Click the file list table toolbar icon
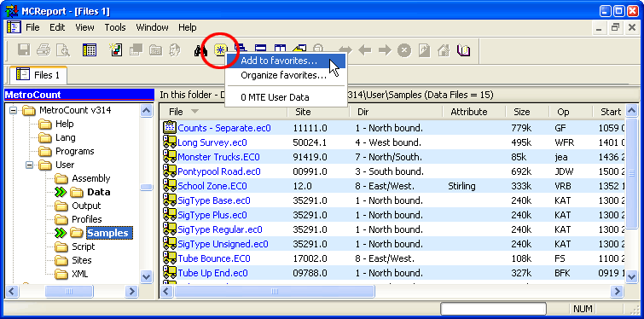The width and height of the screenshot is (644, 319). (x=89, y=50)
